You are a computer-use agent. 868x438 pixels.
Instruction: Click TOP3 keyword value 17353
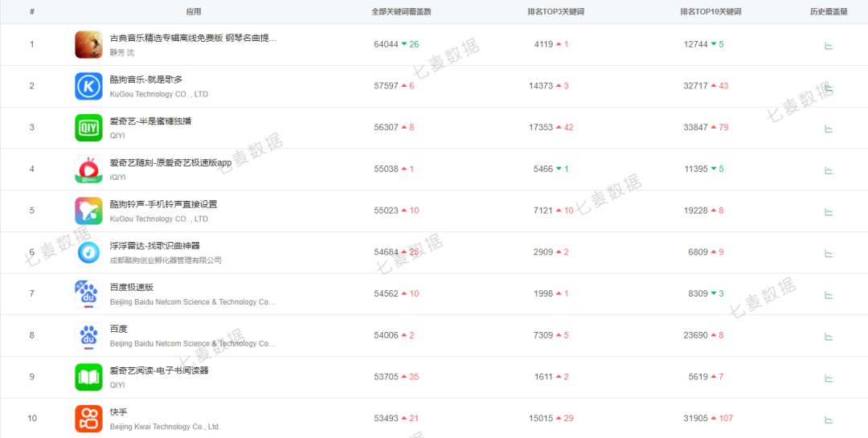pos(541,127)
